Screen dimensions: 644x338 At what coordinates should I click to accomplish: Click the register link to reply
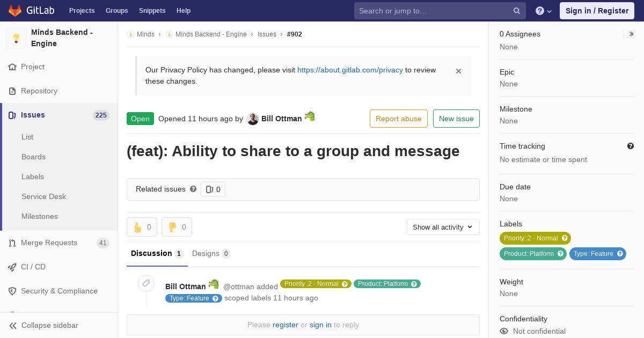(x=285, y=325)
